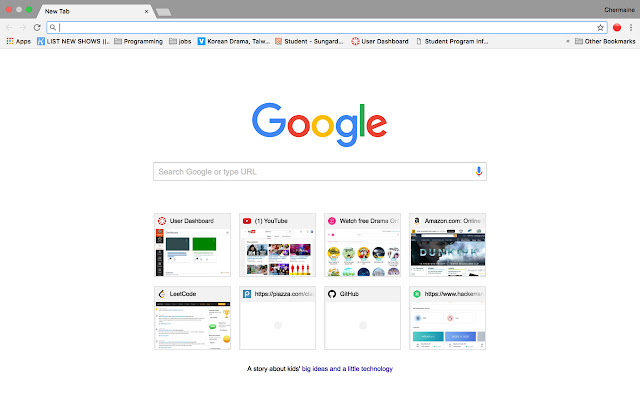Image resolution: width=640 pixels, height=400 pixels.
Task: Open Watch free Drama tile
Action: 362,245
